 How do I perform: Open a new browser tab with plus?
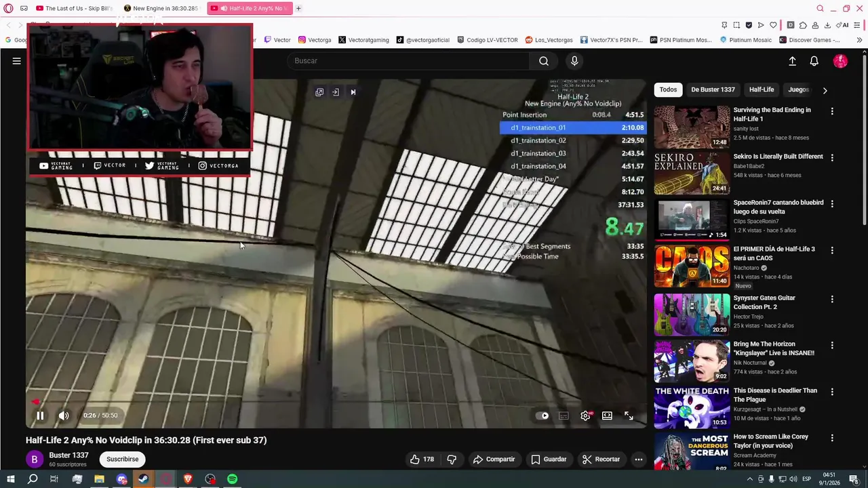298,8
